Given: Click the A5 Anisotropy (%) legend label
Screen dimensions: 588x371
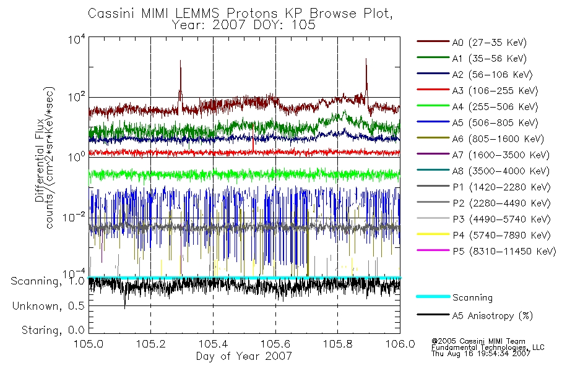Looking at the screenshot, I should coord(492,316).
